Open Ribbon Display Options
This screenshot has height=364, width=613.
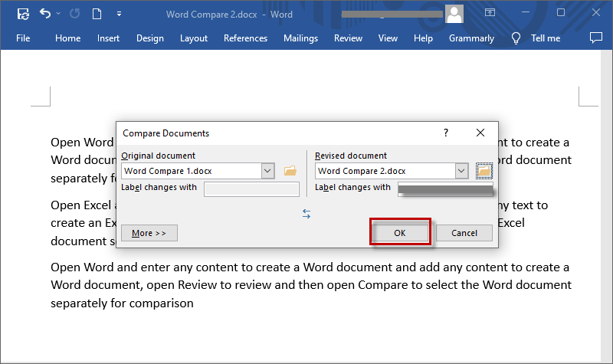490,13
